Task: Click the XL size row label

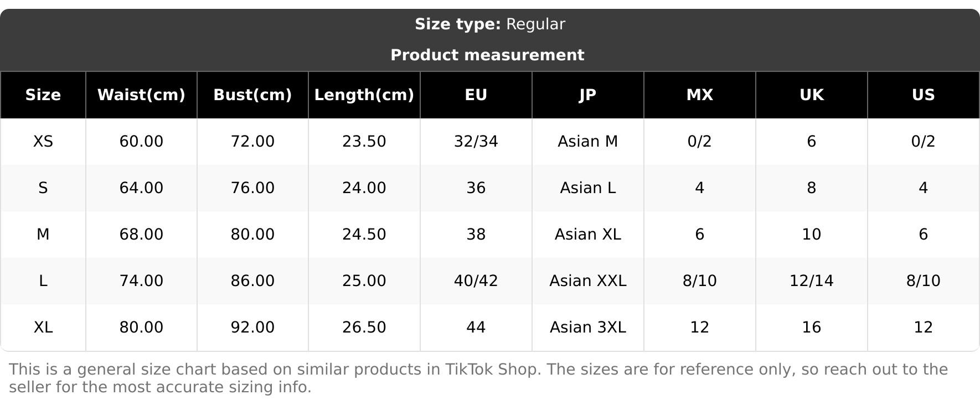Action: pyautogui.click(x=43, y=328)
